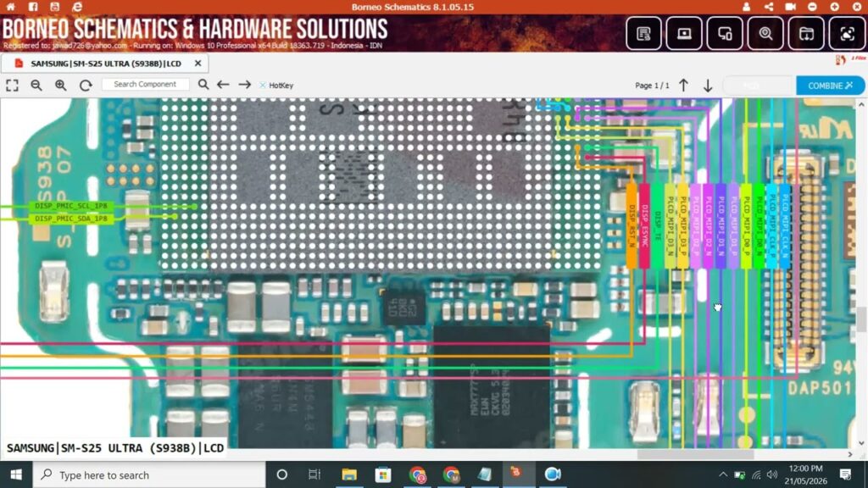Open the browser 'e' icon in title bar
This screenshot has width=868, height=488.
77,7
